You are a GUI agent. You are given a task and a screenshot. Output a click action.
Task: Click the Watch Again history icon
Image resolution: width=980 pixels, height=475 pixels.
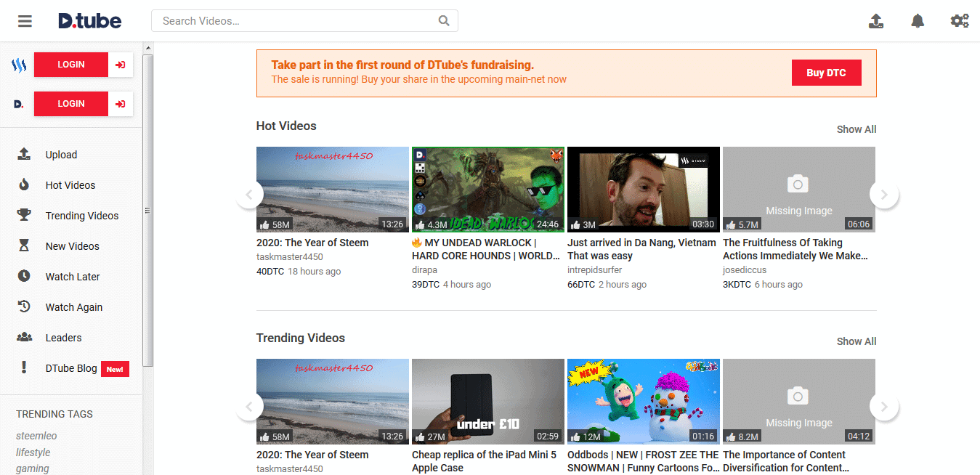[x=24, y=307]
